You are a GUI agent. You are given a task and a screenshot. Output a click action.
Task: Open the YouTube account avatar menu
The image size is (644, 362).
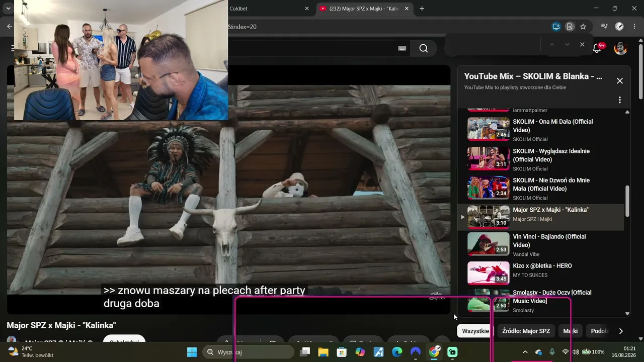(x=620, y=48)
